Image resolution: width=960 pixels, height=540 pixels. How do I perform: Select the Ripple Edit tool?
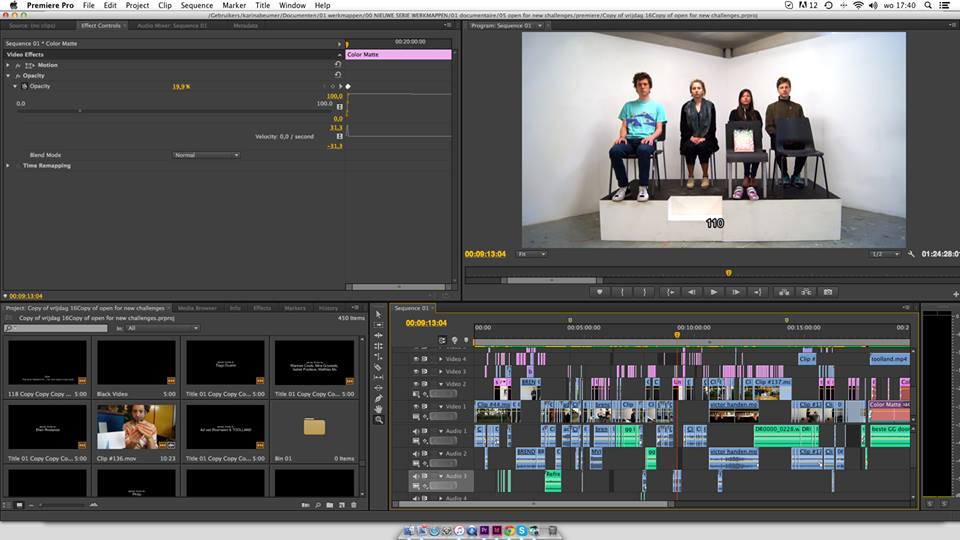click(378, 335)
